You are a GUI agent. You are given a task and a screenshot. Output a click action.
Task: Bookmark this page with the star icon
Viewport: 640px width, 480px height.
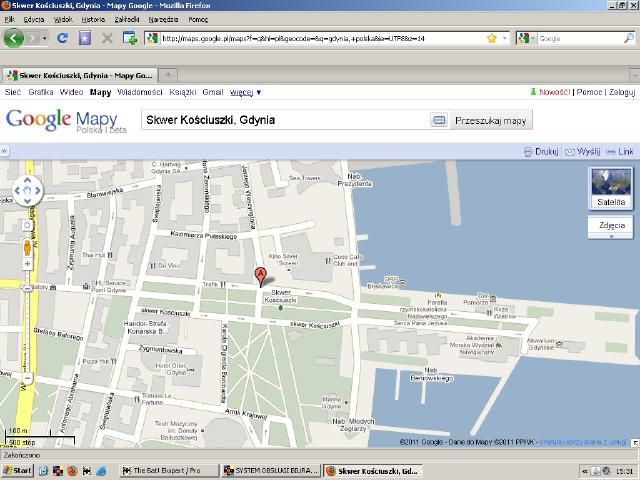[492, 38]
